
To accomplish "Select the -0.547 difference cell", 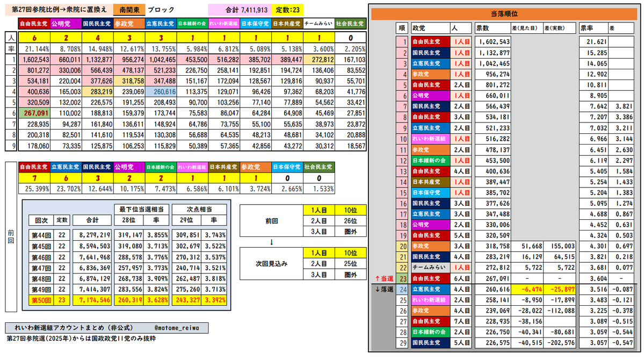I will point(621,343).
